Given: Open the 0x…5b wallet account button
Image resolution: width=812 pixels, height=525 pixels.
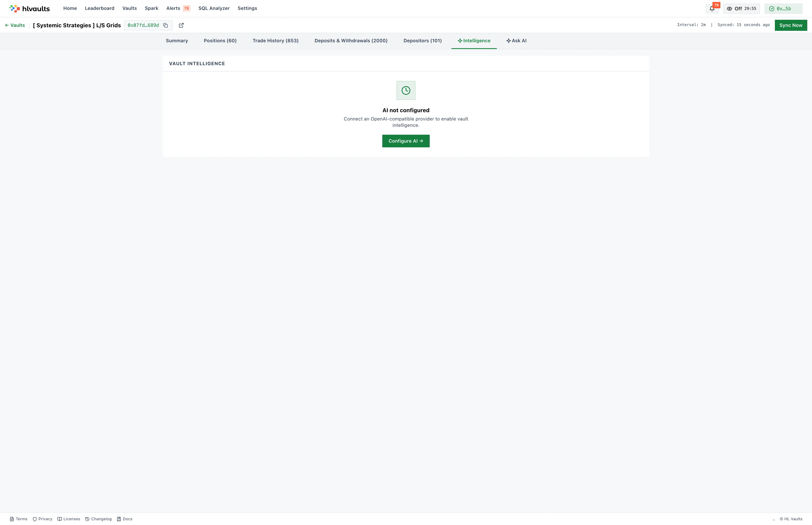Looking at the screenshot, I should pos(783,9).
